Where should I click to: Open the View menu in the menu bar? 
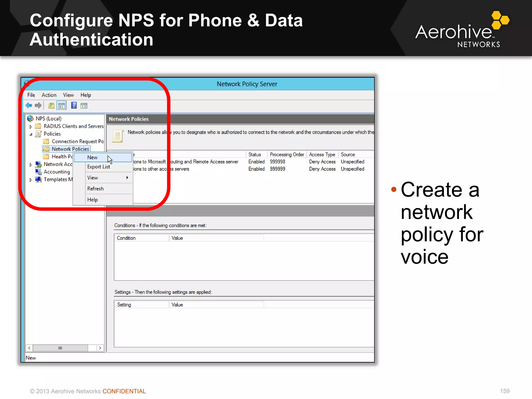click(x=68, y=95)
